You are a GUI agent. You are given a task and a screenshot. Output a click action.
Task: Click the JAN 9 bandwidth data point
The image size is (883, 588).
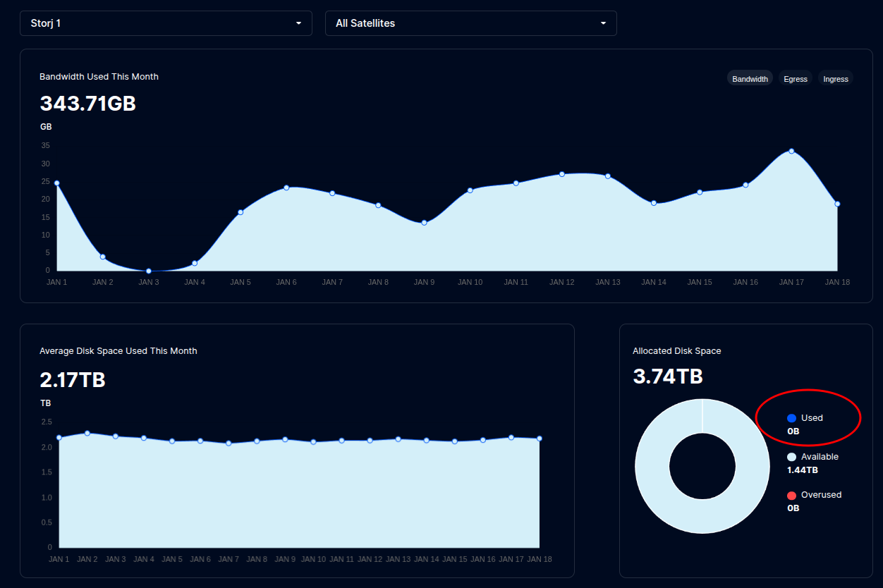coord(424,223)
